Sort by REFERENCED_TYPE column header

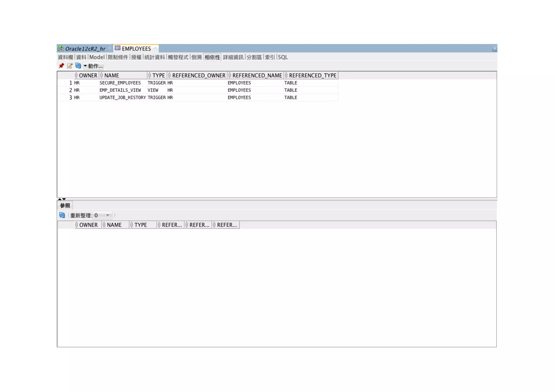tap(311, 75)
